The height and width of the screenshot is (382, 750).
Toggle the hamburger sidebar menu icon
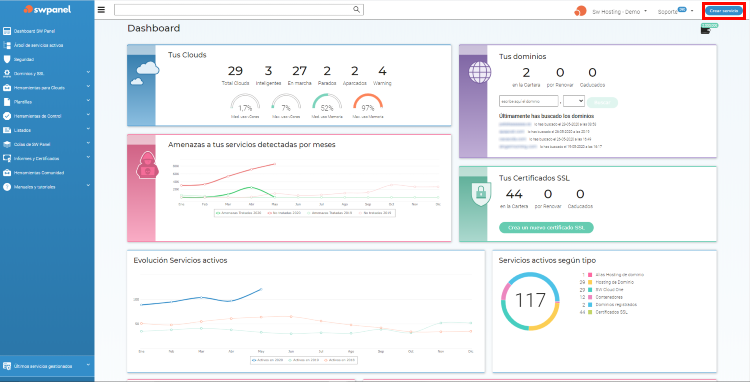click(101, 10)
